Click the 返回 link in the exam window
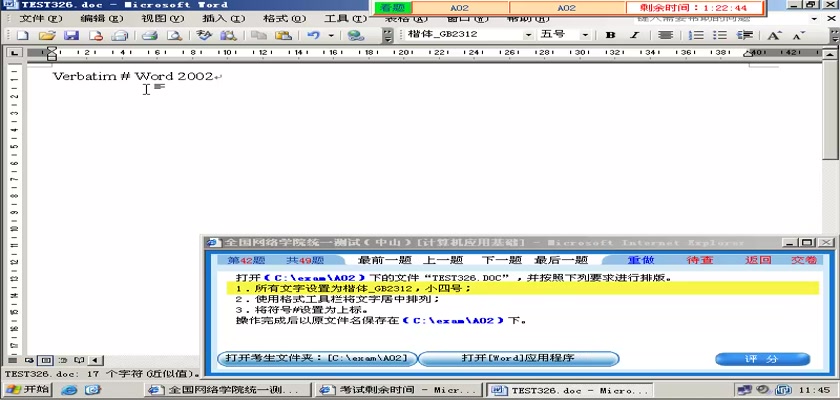The height and width of the screenshot is (400, 840). click(x=758, y=260)
